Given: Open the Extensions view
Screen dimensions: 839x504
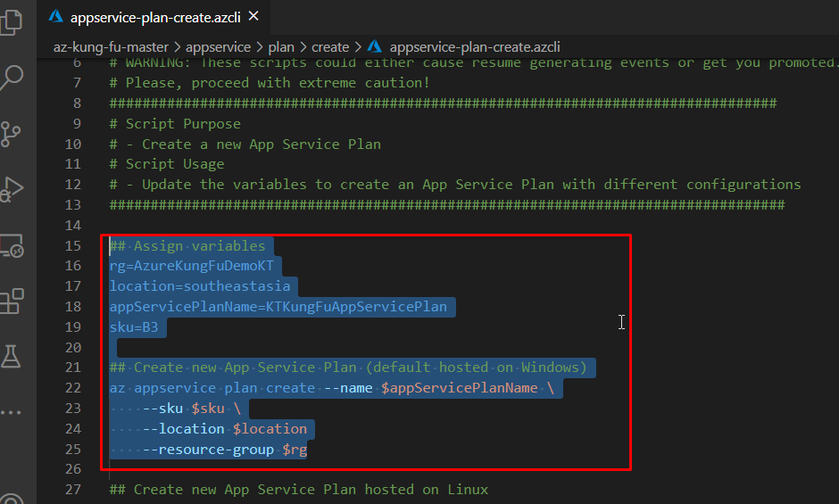Looking at the screenshot, I should point(12,302).
